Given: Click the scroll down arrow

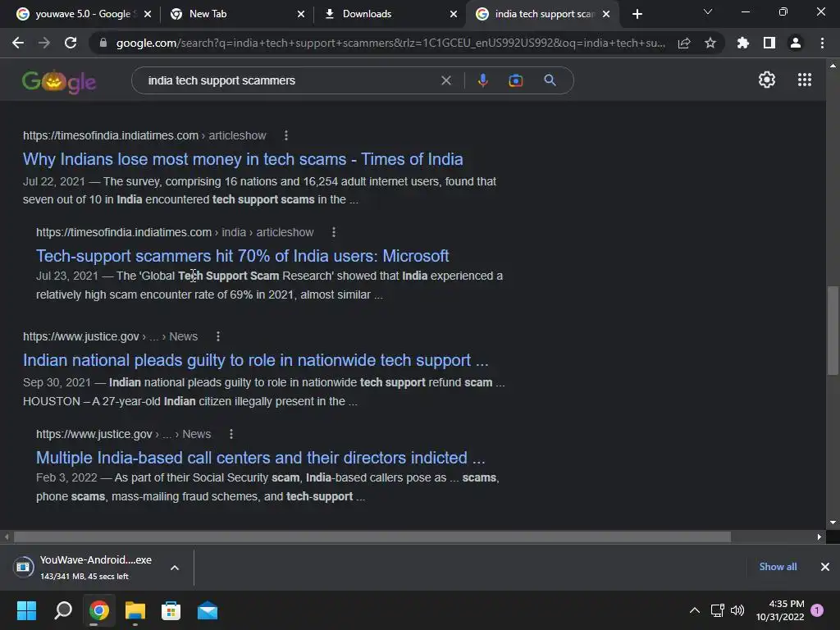Looking at the screenshot, I should [833, 523].
